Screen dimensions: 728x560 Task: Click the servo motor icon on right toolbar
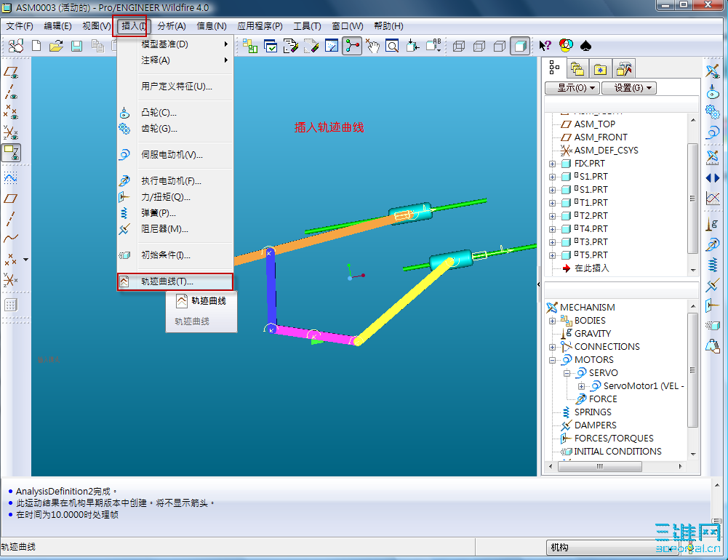713,133
